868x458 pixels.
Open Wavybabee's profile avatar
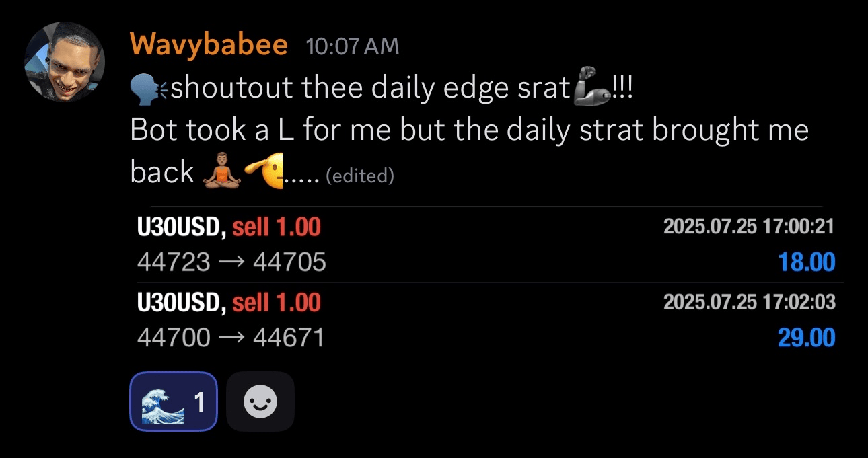65,61
